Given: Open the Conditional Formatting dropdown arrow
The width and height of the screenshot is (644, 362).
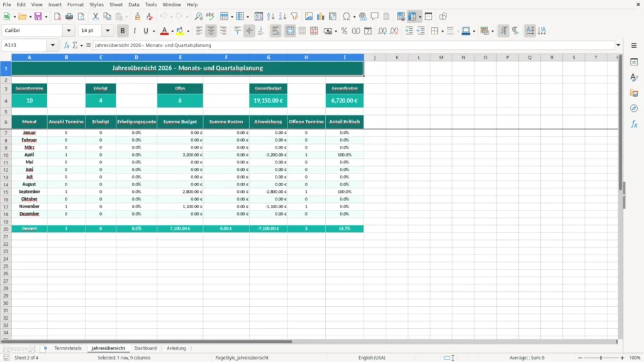Looking at the screenshot, I should click(x=492, y=31).
